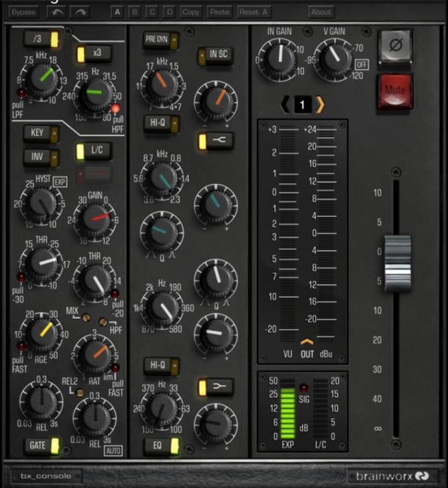
Task: Go to previous channel with left arrow
Action: pos(285,105)
